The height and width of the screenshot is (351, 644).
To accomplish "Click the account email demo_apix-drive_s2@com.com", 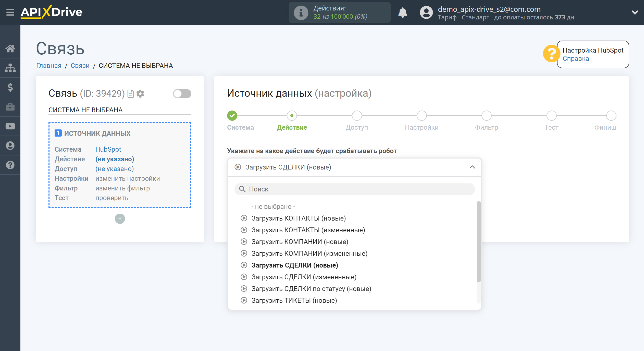I will coord(489,9).
